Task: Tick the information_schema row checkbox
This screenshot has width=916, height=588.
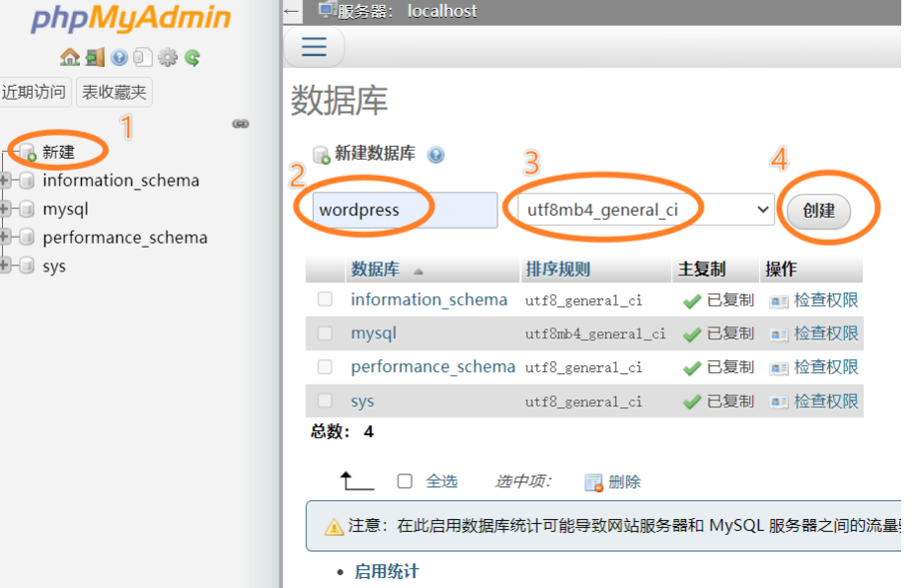Action: click(x=325, y=300)
